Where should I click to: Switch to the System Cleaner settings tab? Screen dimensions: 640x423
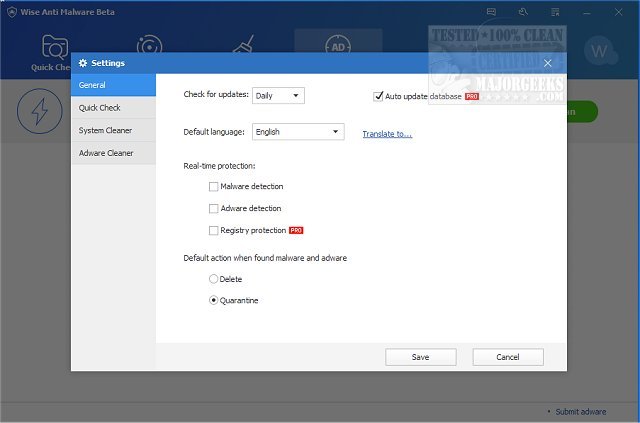click(113, 130)
